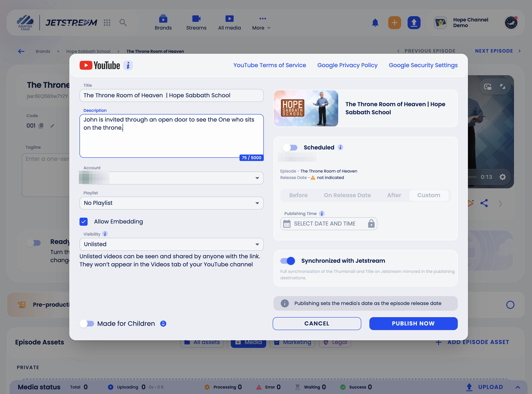Open the Account dropdown

(172, 178)
